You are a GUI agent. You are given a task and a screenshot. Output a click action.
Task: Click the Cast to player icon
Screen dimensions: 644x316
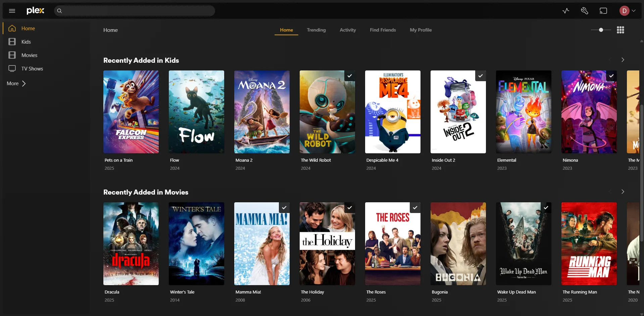pos(603,11)
